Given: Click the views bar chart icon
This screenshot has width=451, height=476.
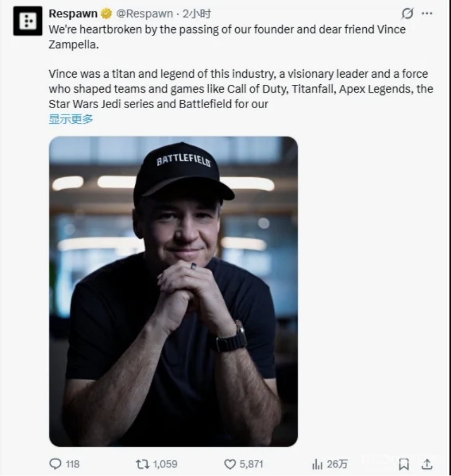Looking at the screenshot, I should coord(317,464).
